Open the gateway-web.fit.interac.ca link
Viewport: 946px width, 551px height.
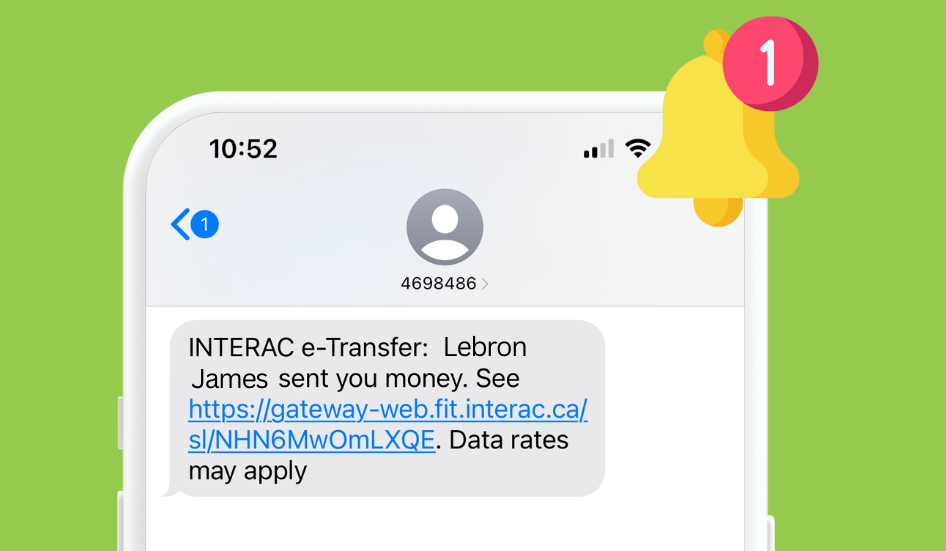388,409
